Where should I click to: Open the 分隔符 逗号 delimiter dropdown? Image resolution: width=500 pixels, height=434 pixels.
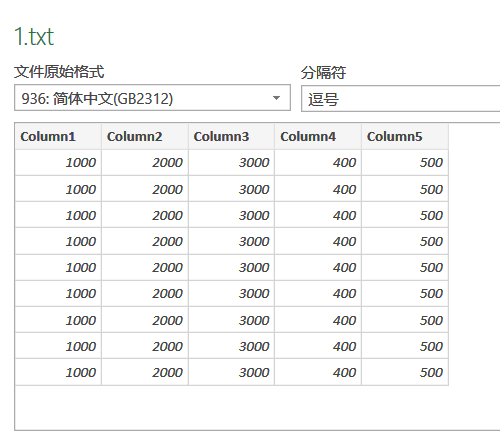point(400,99)
